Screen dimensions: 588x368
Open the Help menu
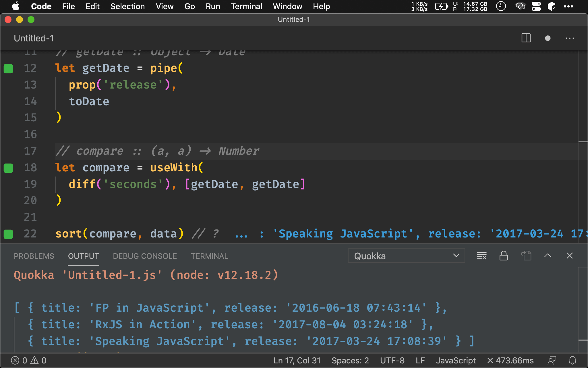click(321, 6)
